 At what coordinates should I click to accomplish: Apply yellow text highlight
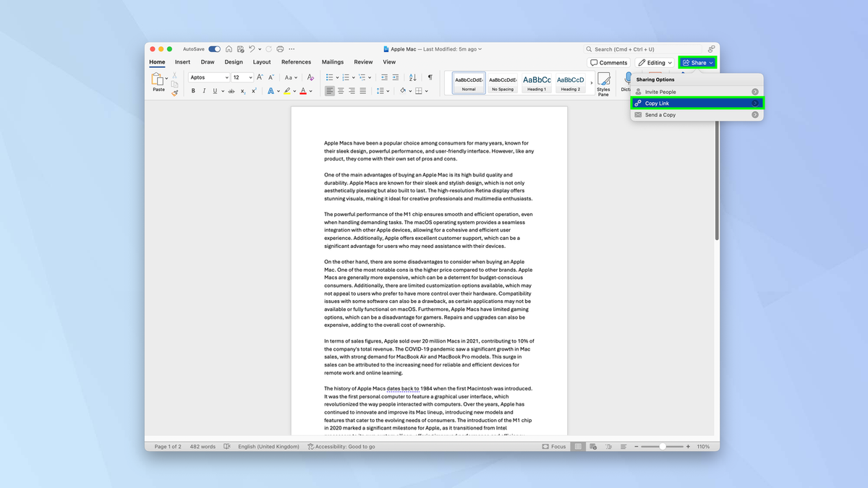[286, 90]
